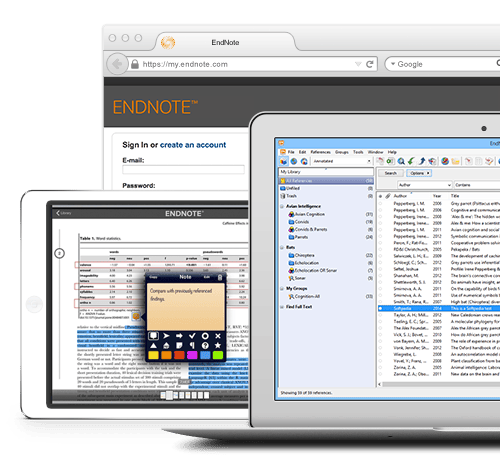The image size is (500, 462).
Task: Select the star annotation shape
Action: click(x=218, y=345)
